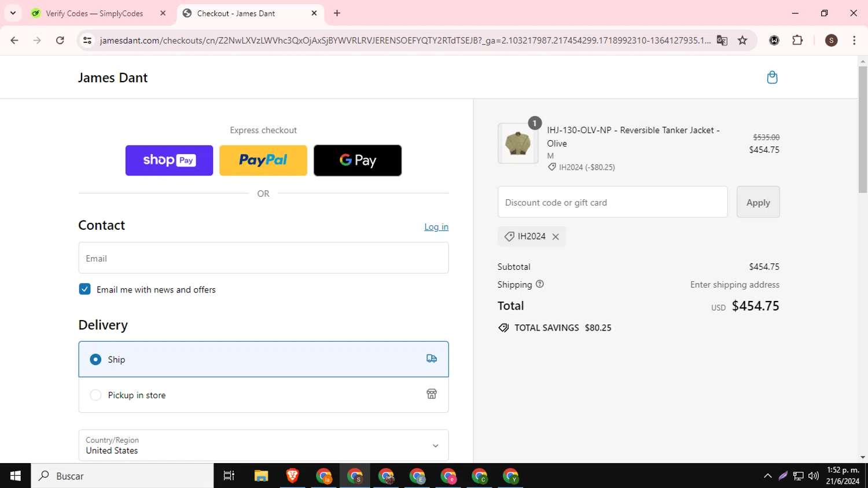Screen dimensions: 868x488
Task: Click the translate page icon in the address bar
Action: click(722, 41)
